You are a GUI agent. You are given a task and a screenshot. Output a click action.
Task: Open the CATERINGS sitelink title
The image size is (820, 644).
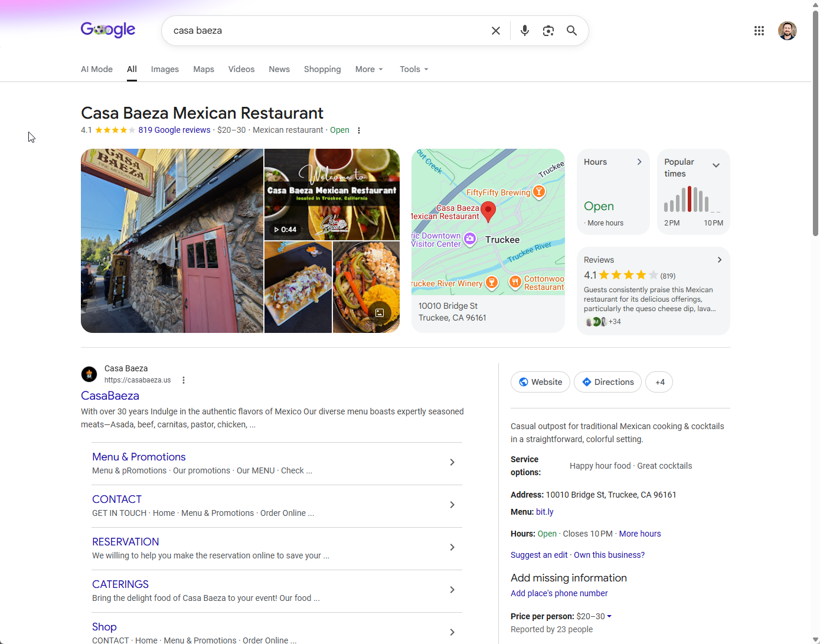120,584
